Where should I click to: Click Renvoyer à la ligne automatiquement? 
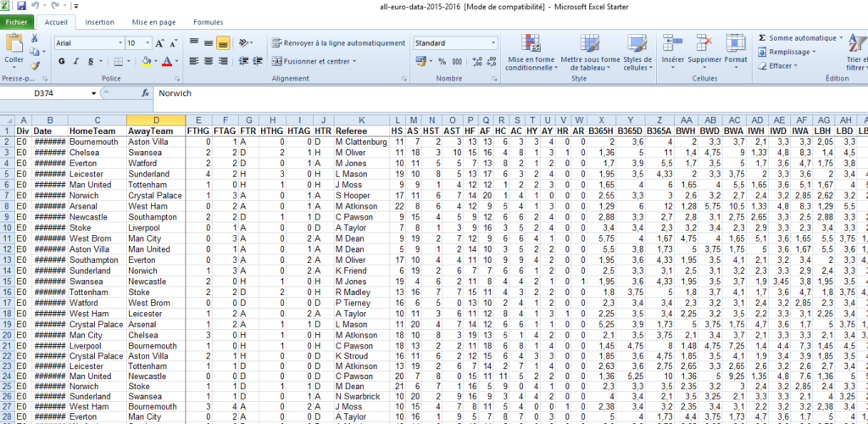point(338,43)
